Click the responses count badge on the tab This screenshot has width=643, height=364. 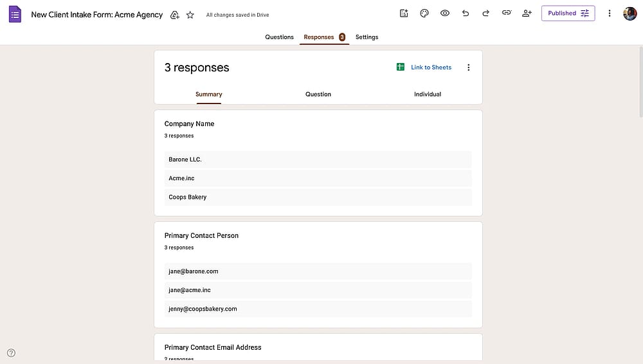pyautogui.click(x=342, y=37)
